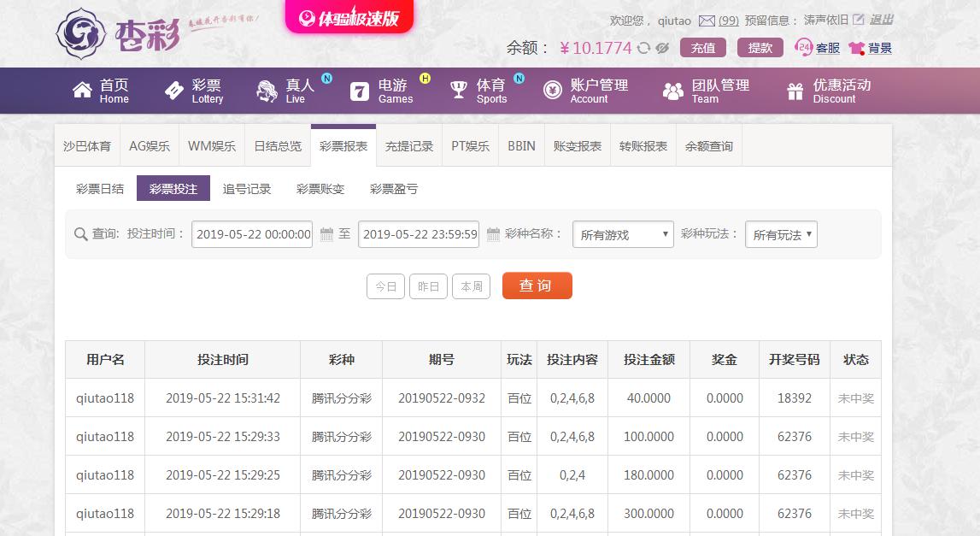Toggle balance visibility eye icon
The image size is (980, 536).
tap(662, 48)
